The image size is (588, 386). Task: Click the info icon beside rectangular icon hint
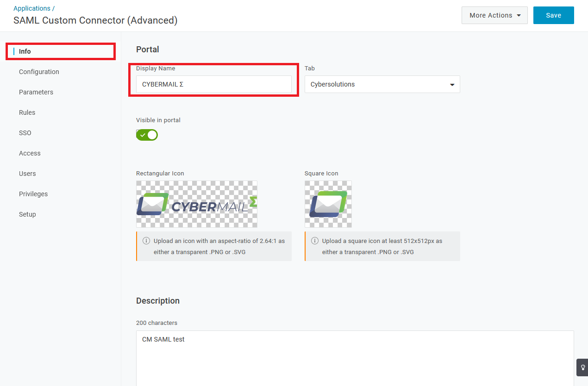(x=146, y=241)
